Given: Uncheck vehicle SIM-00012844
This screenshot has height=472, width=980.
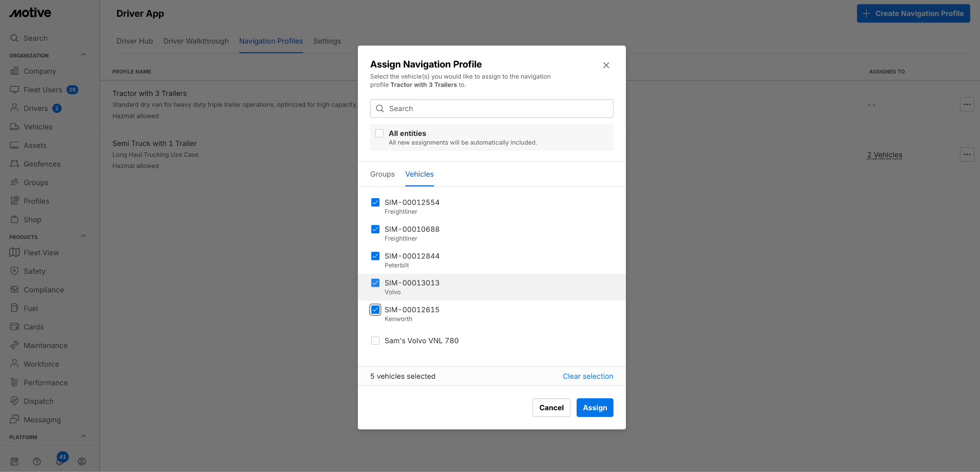Looking at the screenshot, I should 376,256.
